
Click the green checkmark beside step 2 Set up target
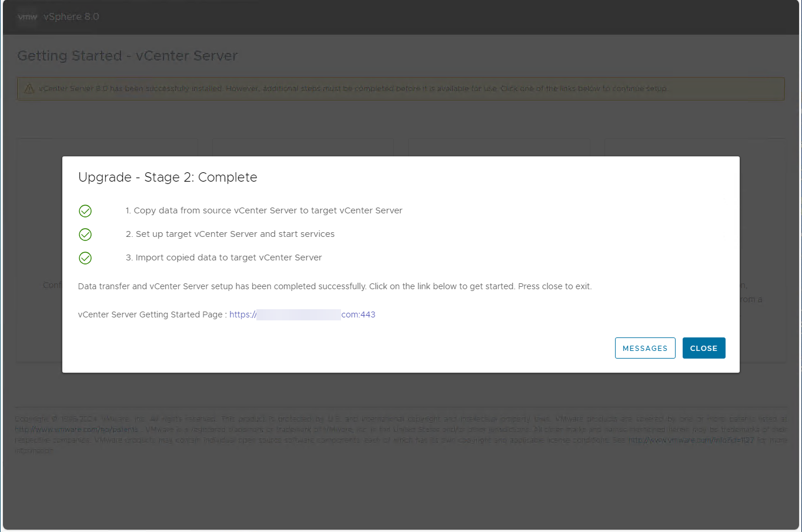point(85,235)
